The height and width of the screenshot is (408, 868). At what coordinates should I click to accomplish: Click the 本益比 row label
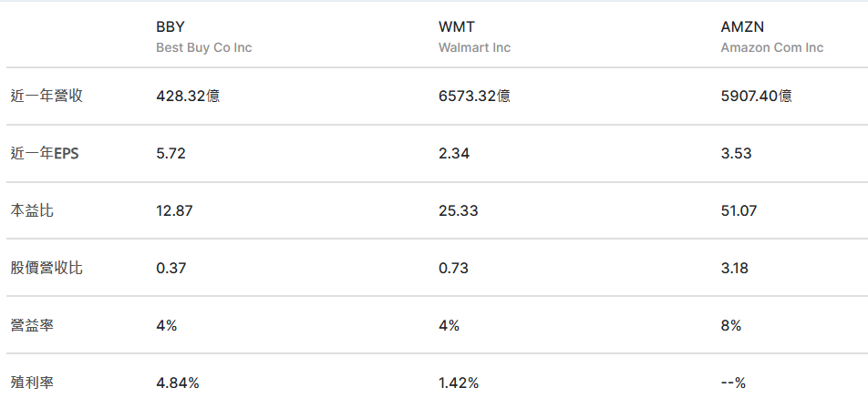point(31,210)
